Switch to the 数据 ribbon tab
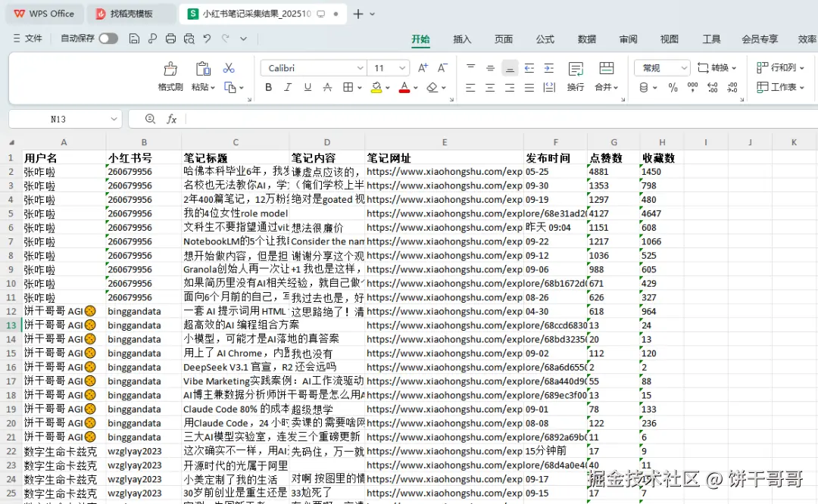Viewport: 818px width, 504px height. point(587,39)
